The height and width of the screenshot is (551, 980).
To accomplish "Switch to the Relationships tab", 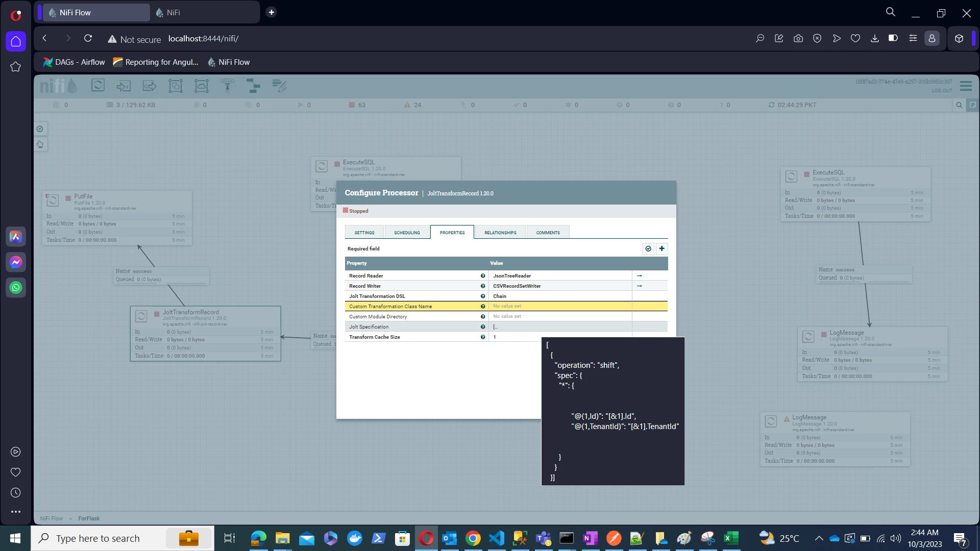I will pos(500,232).
